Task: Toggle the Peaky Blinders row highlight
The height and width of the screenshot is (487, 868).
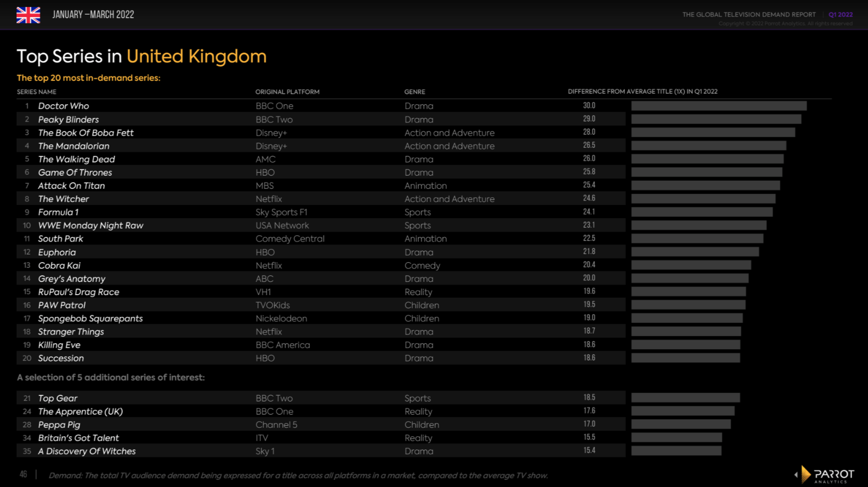Action: click(x=68, y=119)
